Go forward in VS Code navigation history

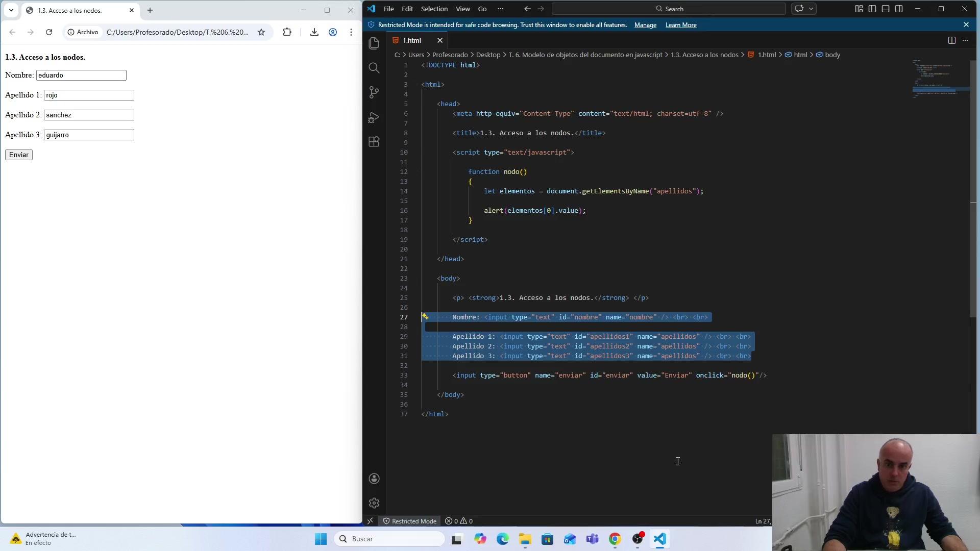click(541, 9)
